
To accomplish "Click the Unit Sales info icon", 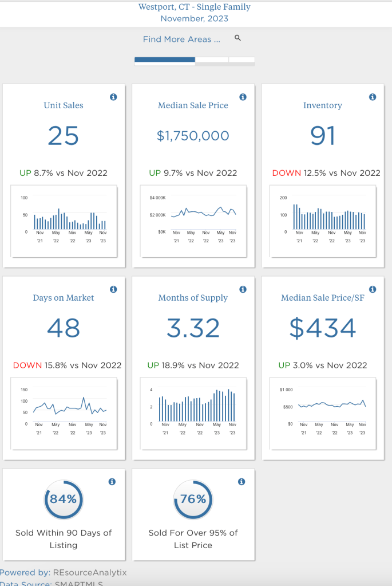I will [113, 97].
